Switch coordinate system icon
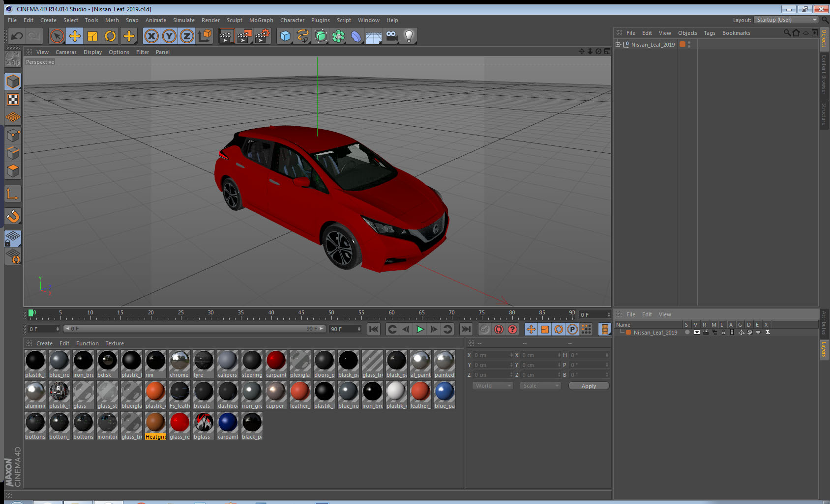Image resolution: width=830 pixels, height=504 pixels. point(205,36)
